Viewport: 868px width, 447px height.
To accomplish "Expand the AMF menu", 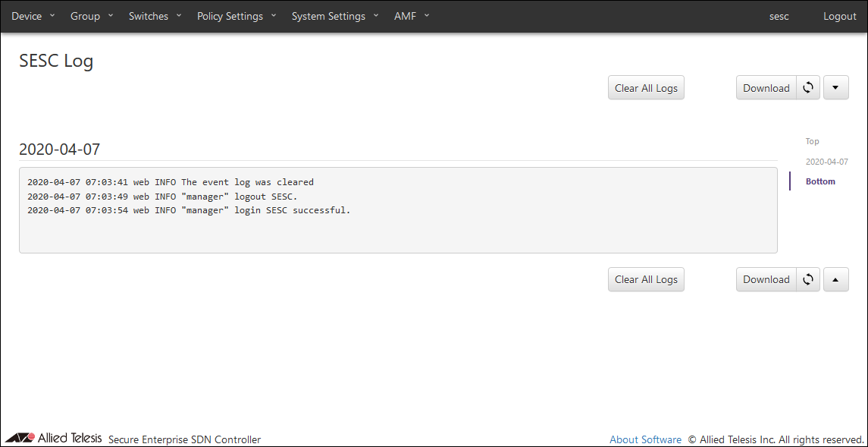I will 412,16.
